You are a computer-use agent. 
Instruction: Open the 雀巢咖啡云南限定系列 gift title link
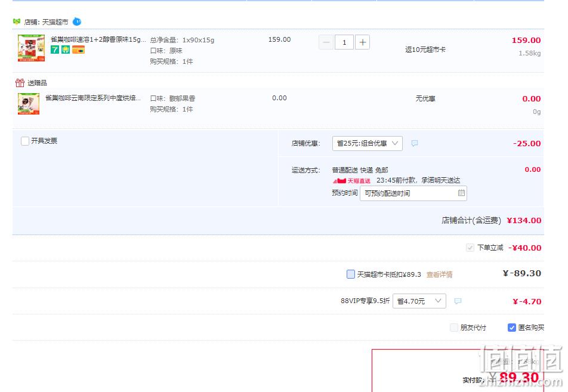(x=93, y=98)
